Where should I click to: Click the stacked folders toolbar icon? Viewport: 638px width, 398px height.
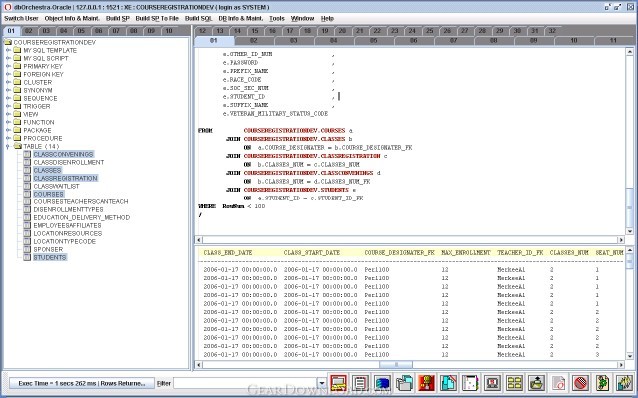(404, 383)
